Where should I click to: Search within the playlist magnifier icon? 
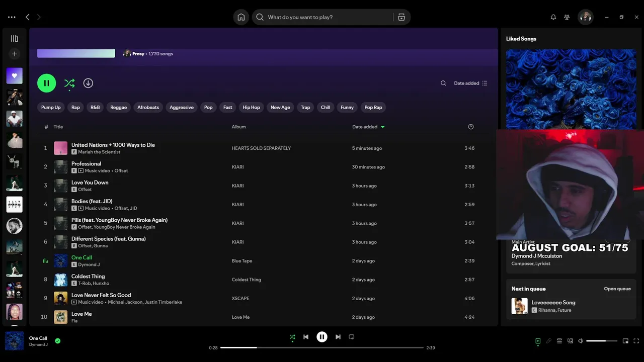[x=443, y=83]
